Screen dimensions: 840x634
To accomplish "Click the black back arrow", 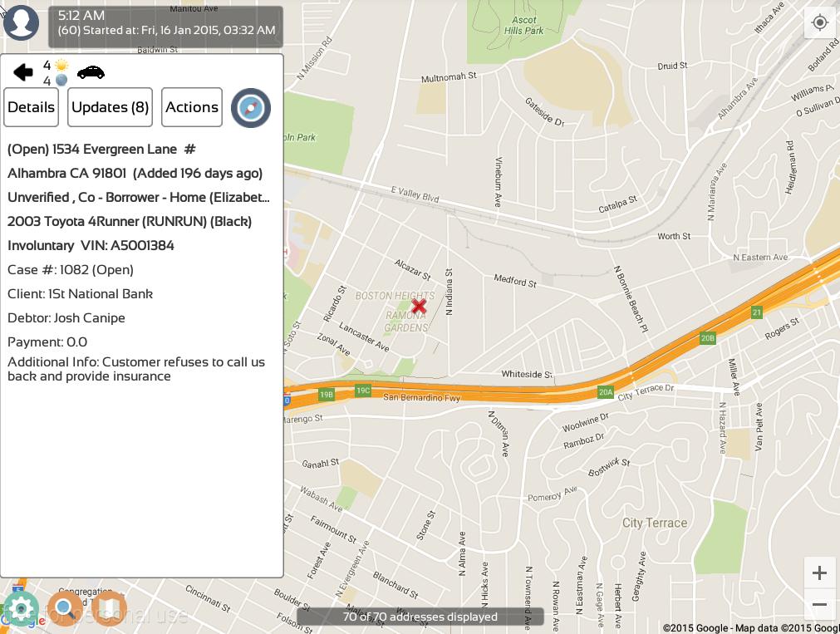I will pyautogui.click(x=23, y=73).
